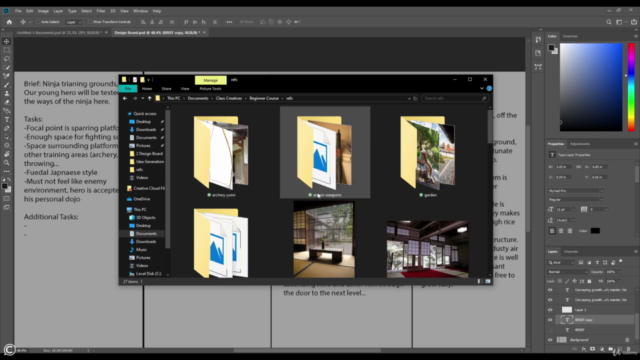Hide the BRIEF copy layer with its eye icon

(550, 320)
